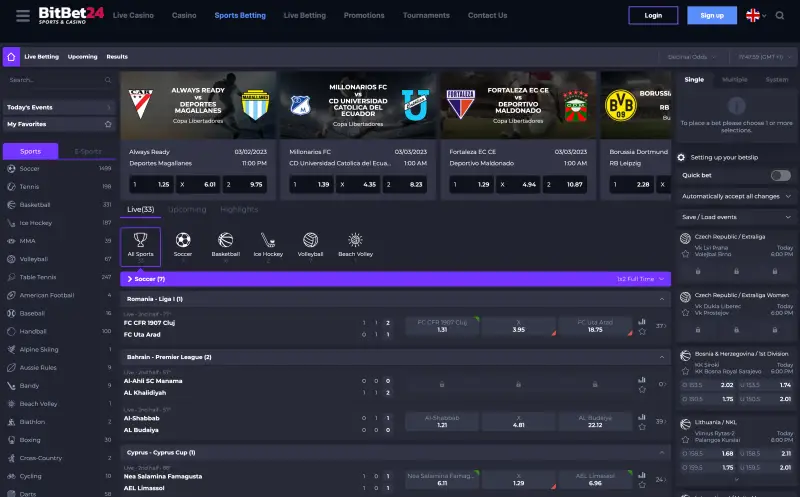Switch to the Highlights tab
800x497 pixels.
239,209
